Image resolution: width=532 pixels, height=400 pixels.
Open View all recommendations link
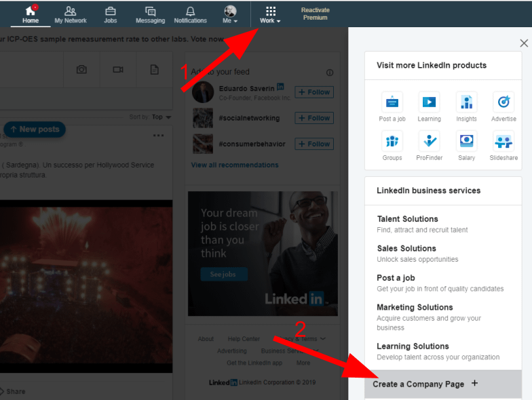pyautogui.click(x=235, y=165)
